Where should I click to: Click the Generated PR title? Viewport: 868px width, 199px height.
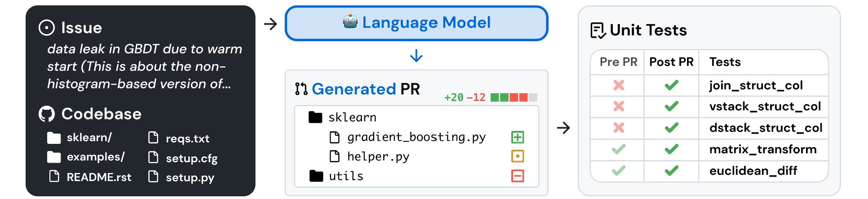tap(366, 89)
